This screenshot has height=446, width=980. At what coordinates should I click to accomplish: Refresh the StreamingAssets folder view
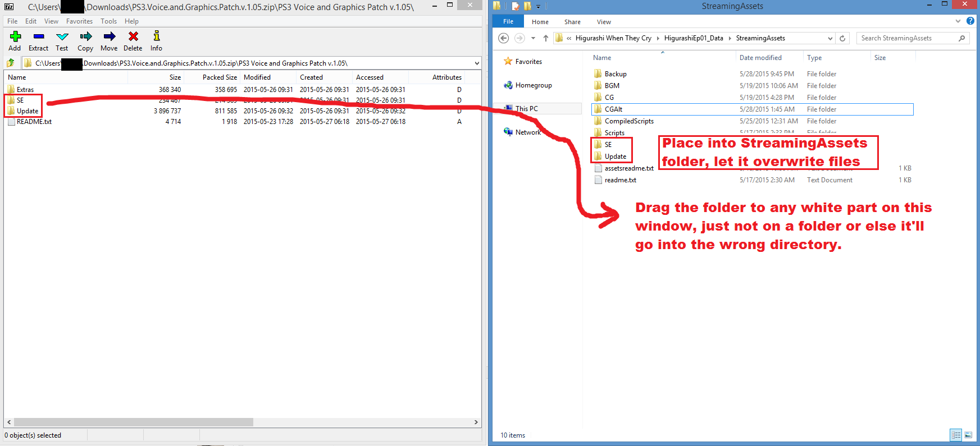pyautogui.click(x=842, y=38)
